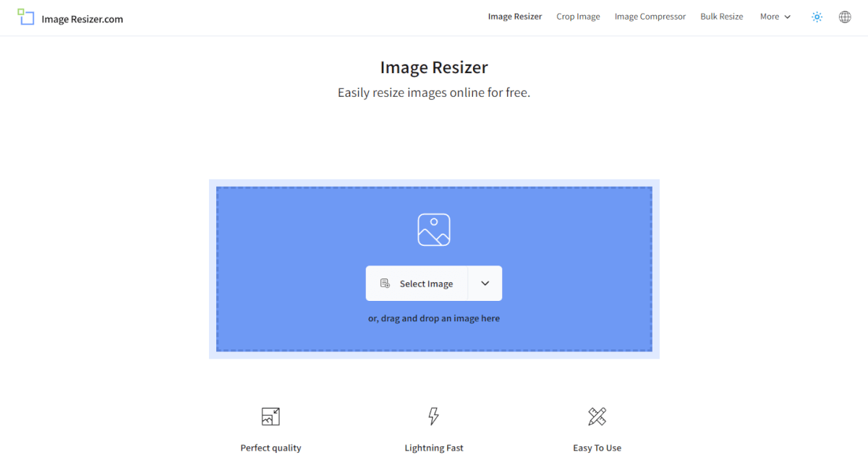Expand the More menu in navigation
Screen dimensions: 868x468
[775, 17]
